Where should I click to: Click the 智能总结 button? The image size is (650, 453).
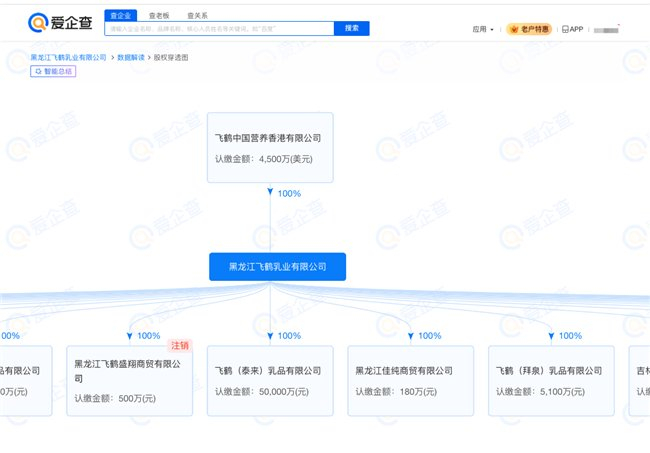[x=53, y=71]
